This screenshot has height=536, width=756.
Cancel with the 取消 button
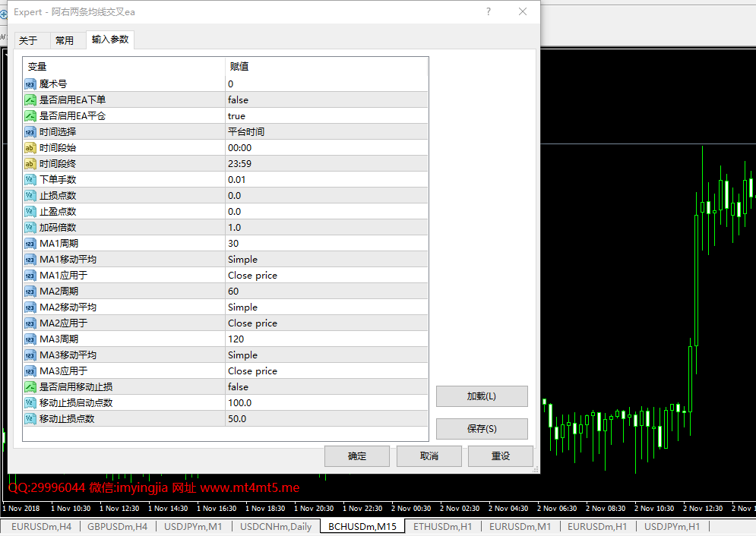point(429,456)
